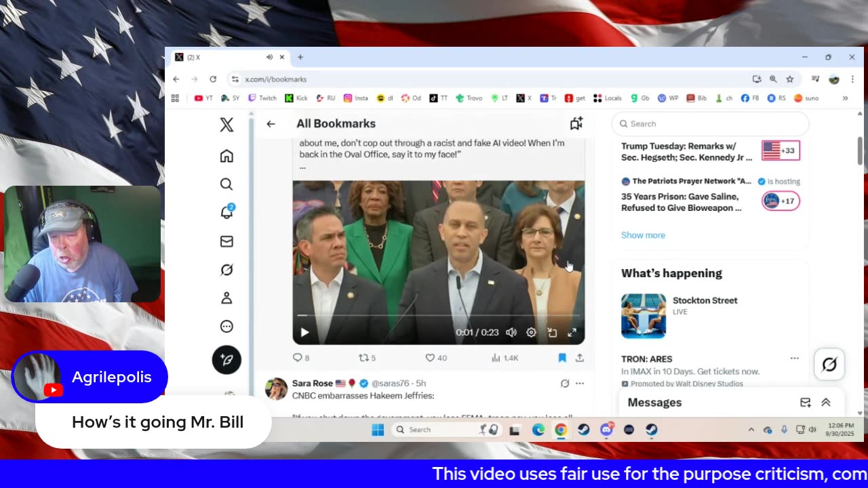The width and height of the screenshot is (868, 488).
Task: Click Grok icon on Sara Rose post
Action: click(565, 384)
